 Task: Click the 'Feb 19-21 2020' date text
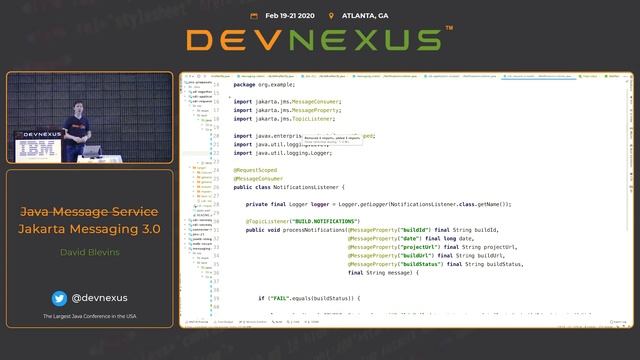pyautogui.click(x=290, y=16)
